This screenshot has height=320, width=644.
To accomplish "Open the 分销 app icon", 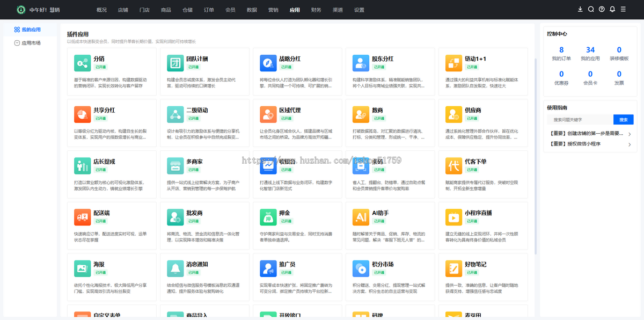I will [82, 63].
